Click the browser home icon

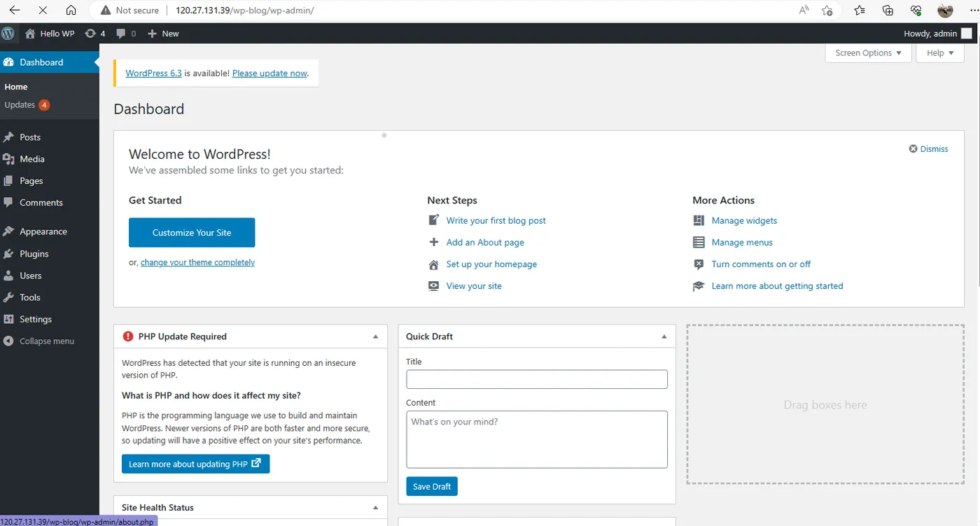[71, 10]
